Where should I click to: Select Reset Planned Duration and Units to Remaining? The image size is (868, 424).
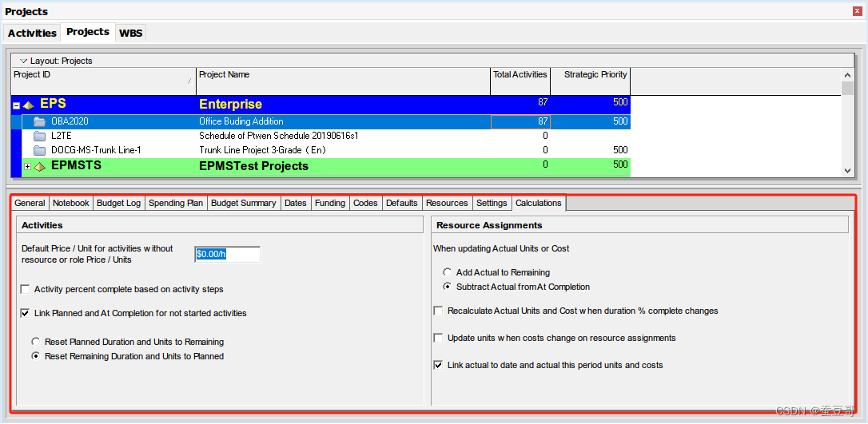click(x=35, y=342)
